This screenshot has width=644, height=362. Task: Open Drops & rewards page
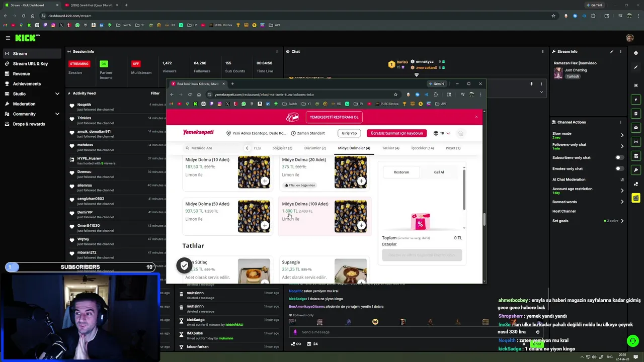point(29,124)
